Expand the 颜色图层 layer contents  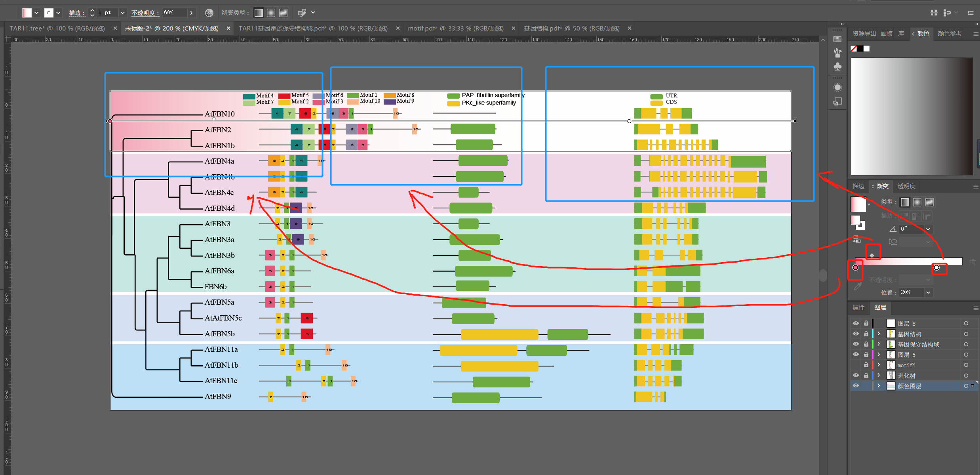(879, 385)
